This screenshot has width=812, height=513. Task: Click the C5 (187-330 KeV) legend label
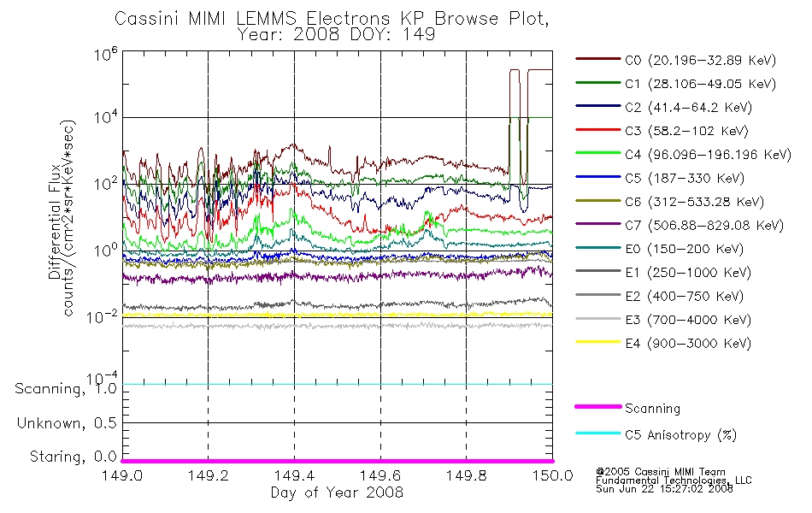click(x=685, y=179)
